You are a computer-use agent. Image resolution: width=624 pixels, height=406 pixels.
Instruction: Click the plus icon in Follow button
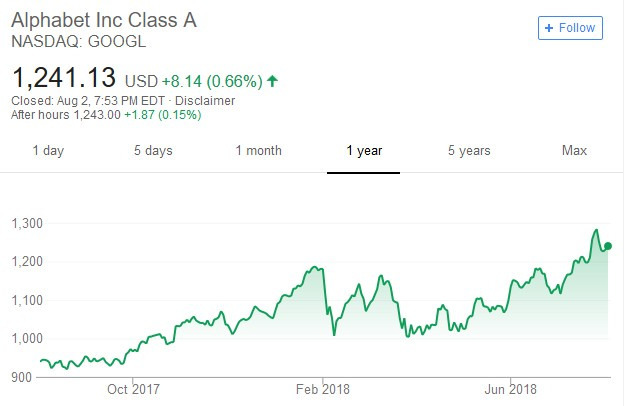pos(549,28)
